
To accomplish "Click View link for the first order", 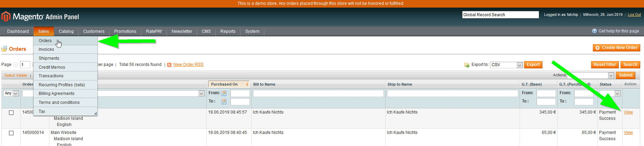I will pyautogui.click(x=628, y=112).
